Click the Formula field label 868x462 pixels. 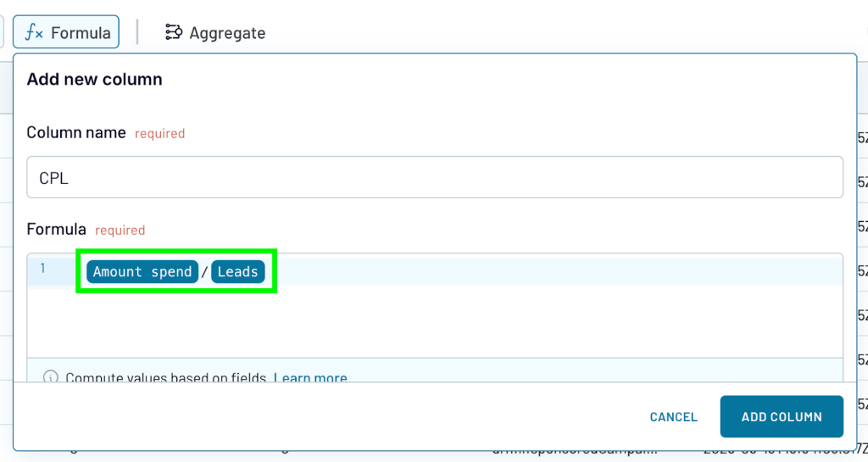click(x=57, y=229)
